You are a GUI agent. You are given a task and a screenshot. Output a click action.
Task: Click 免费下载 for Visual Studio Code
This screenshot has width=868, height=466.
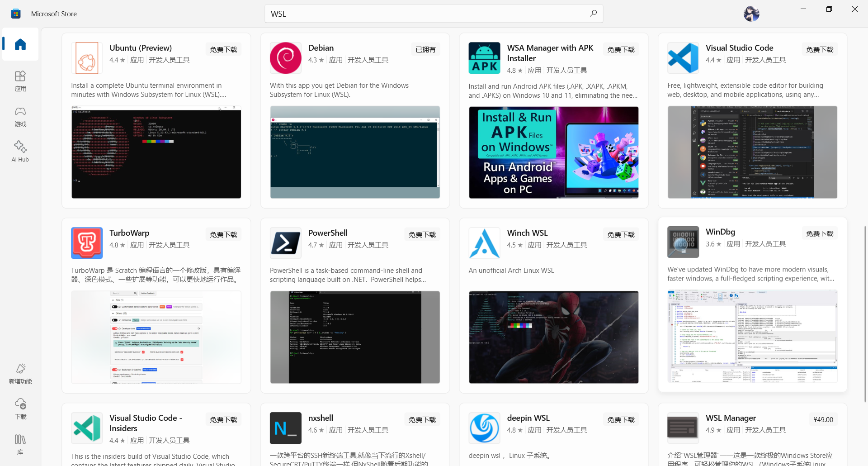tap(820, 49)
